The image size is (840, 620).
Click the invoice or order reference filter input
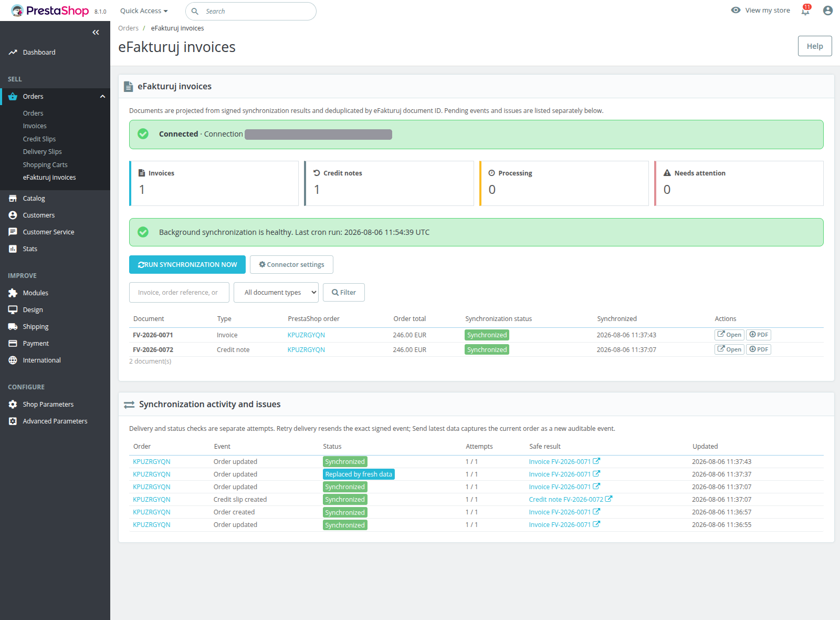click(179, 293)
